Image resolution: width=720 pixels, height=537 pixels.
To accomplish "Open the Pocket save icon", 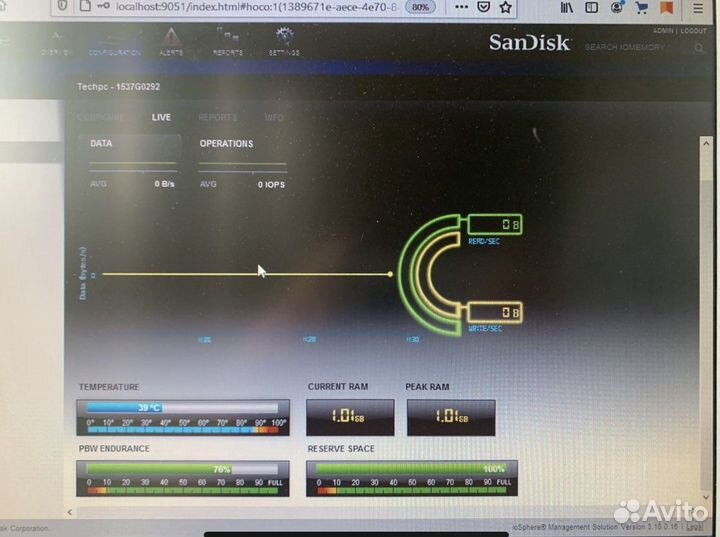I will 484,7.
